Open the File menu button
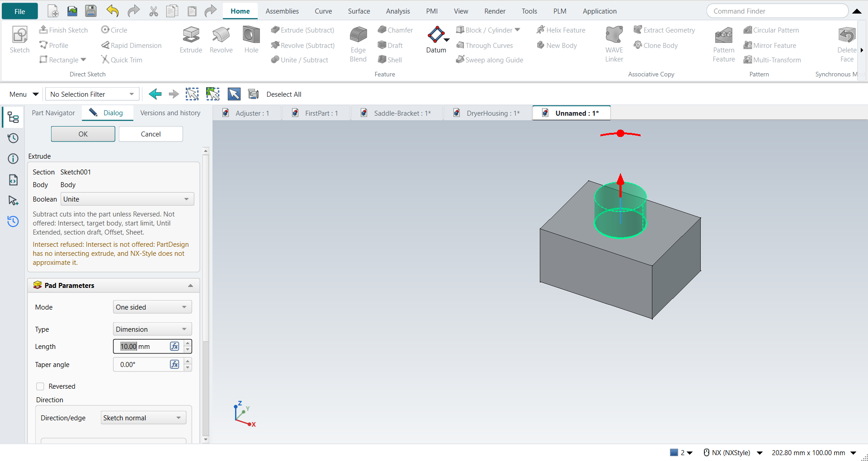The width and height of the screenshot is (868, 461). coord(20,11)
